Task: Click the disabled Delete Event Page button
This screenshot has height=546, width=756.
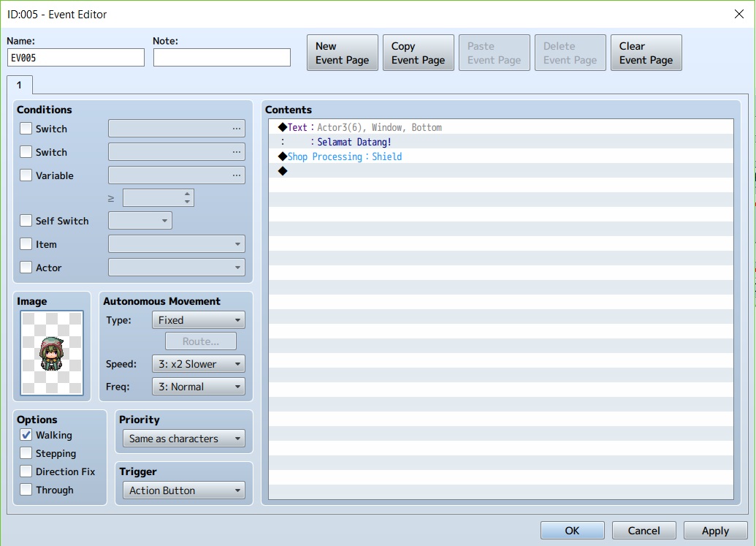Action: pyautogui.click(x=570, y=53)
